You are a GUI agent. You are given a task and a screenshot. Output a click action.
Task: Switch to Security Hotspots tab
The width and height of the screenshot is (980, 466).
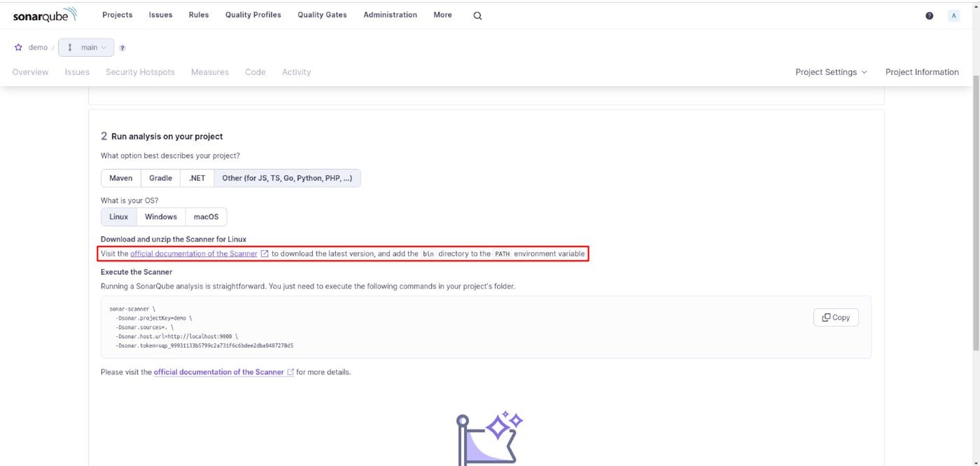140,72
